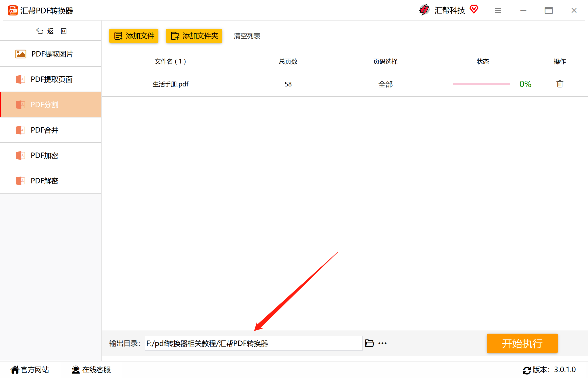Viewport: 588px width, 378px height.
Task: Click total pages value 58
Action: pos(288,84)
